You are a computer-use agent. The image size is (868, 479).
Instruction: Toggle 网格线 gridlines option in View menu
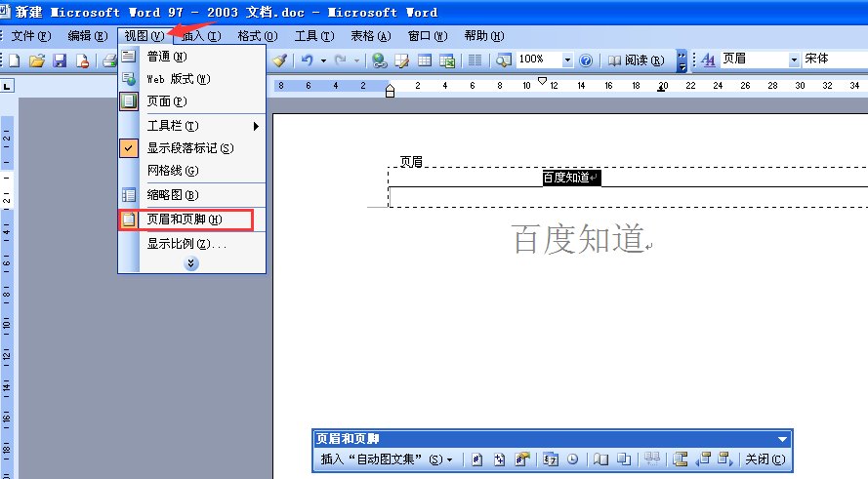click(192, 171)
